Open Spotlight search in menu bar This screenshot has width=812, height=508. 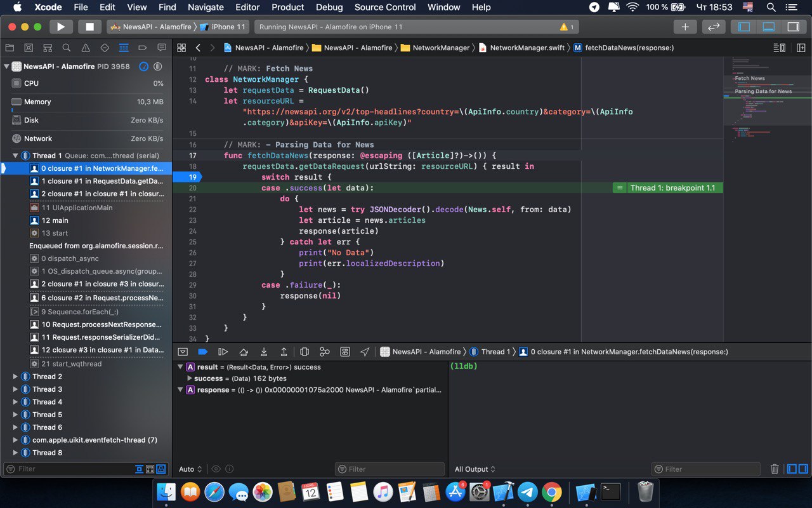(771, 7)
